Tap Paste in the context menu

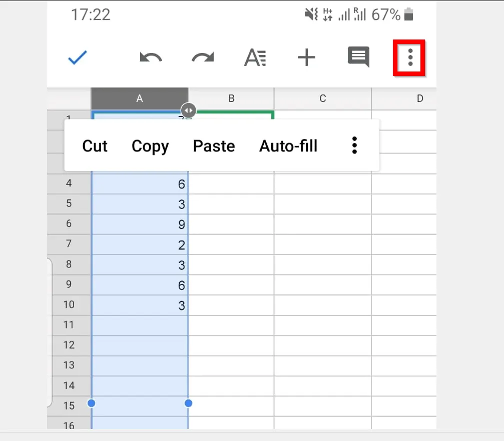point(214,146)
